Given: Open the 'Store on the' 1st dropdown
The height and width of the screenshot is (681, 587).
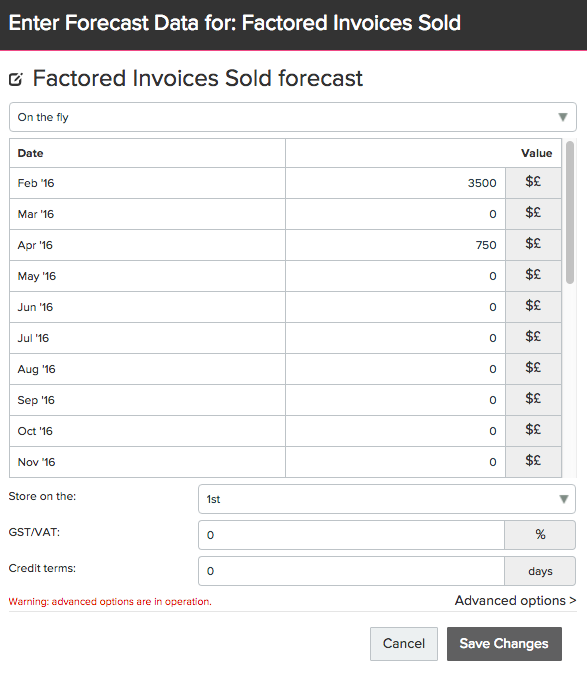Looking at the screenshot, I should click(x=387, y=499).
